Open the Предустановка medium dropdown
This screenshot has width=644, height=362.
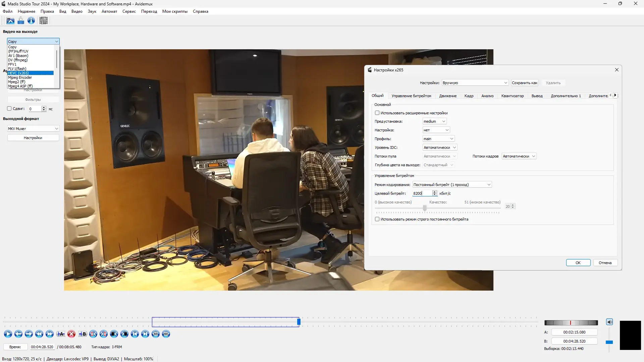434,121
